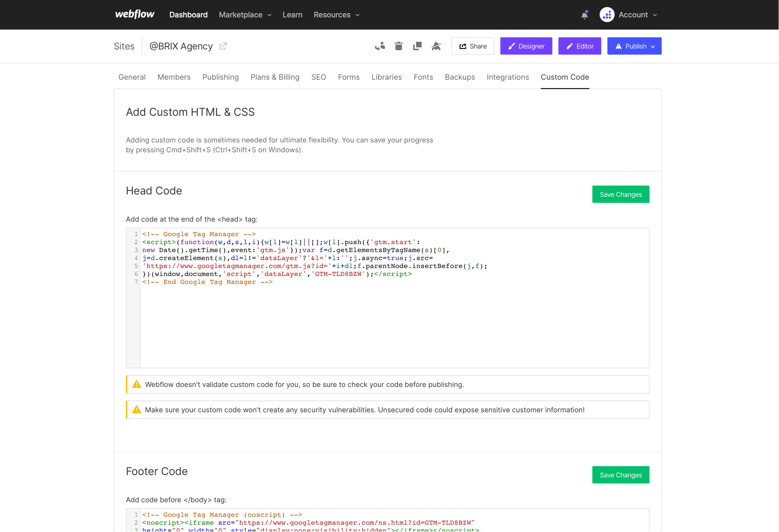Click the Head Code heading
The image size is (779, 532).
pyautogui.click(x=154, y=191)
